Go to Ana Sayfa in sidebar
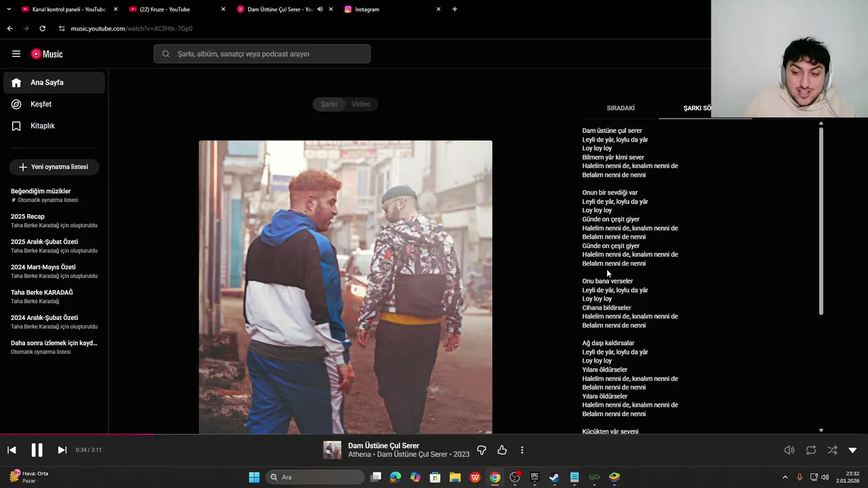 [x=54, y=83]
